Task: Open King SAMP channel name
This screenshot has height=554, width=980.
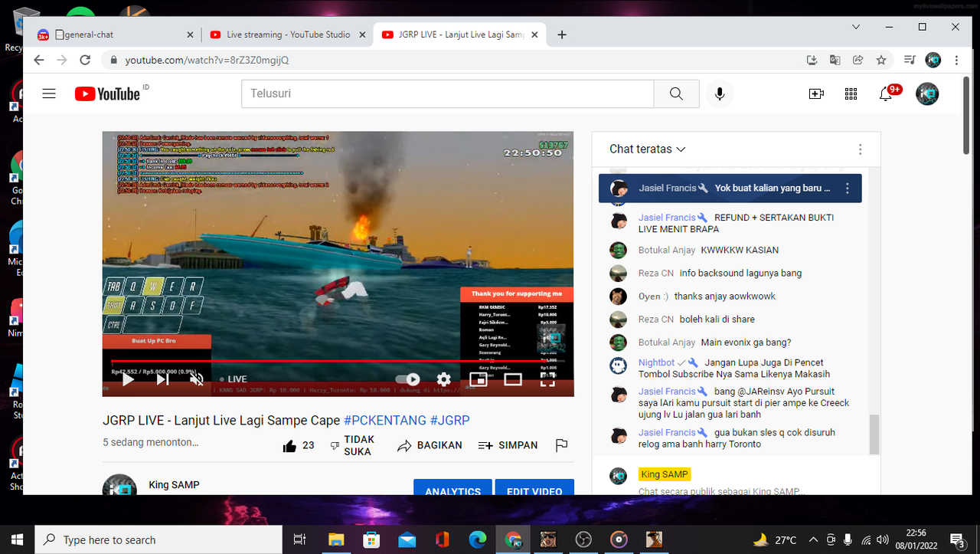Action: click(x=174, y=484)
